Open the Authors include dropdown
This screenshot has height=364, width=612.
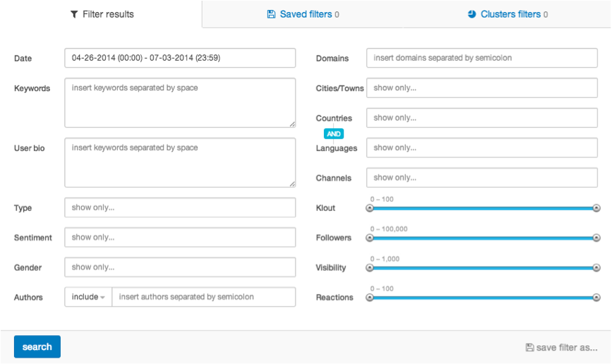(88, 297)
